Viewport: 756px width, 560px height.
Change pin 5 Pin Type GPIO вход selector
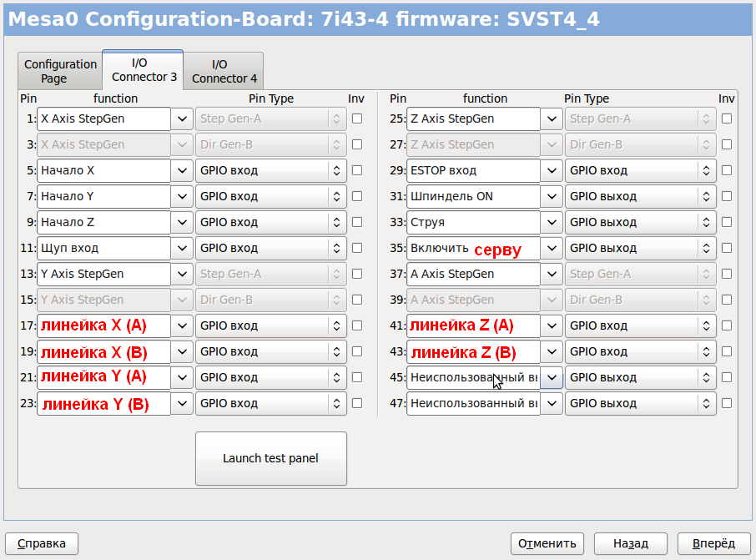(x=270, y=170)
